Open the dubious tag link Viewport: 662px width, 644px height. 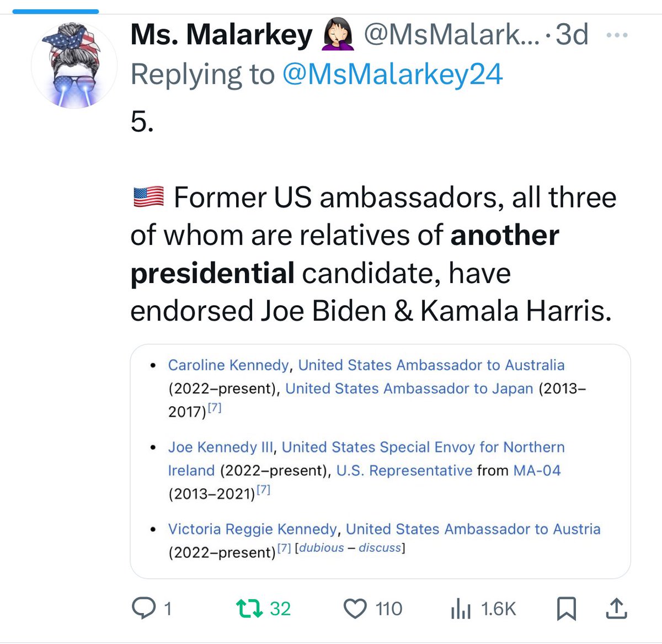(322, 548)
